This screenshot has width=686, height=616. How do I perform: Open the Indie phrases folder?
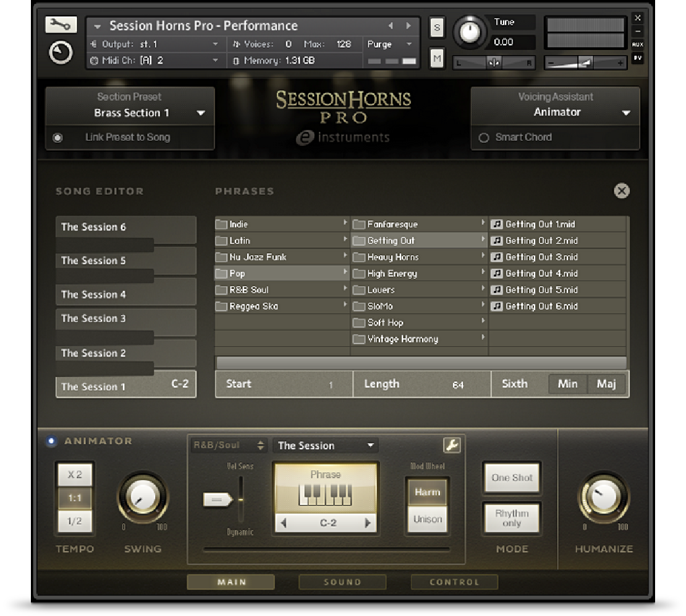[x=282, y=224]
